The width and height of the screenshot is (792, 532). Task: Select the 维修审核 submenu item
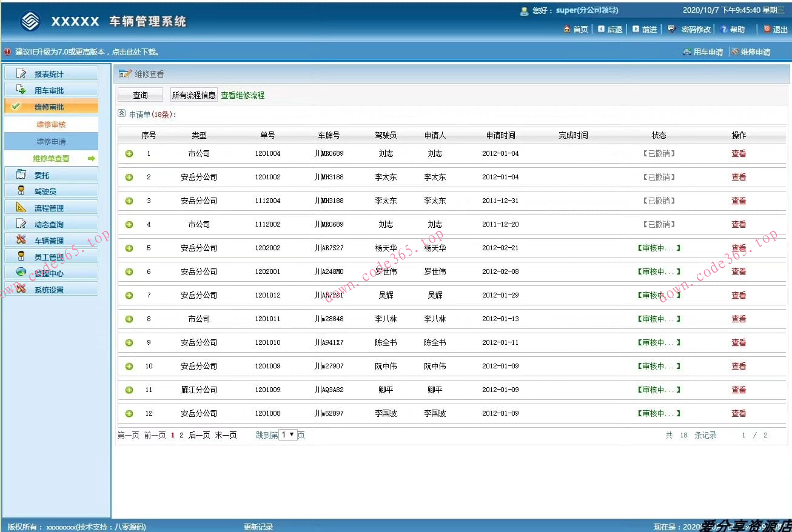[x=51, y=125]
